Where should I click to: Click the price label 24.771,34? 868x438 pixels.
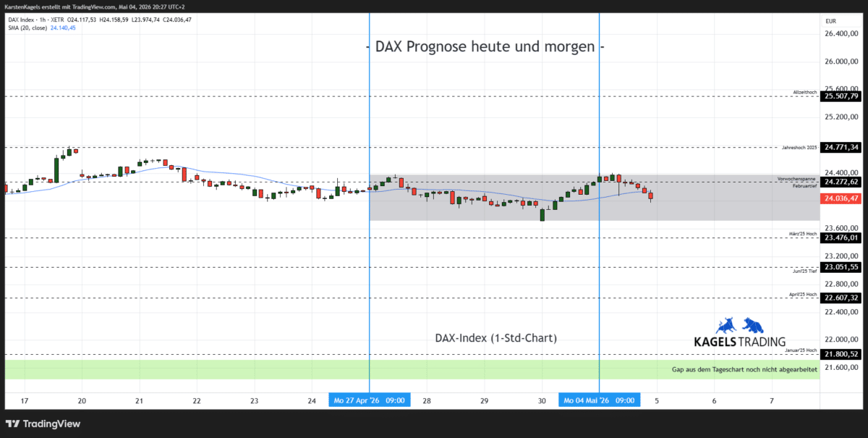pyautogui.click(x=841, y=147)
